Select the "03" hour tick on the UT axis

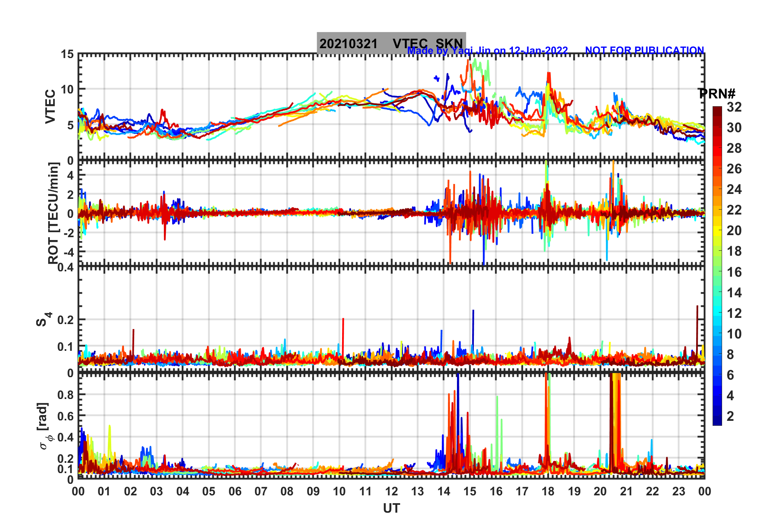point(156,491)
